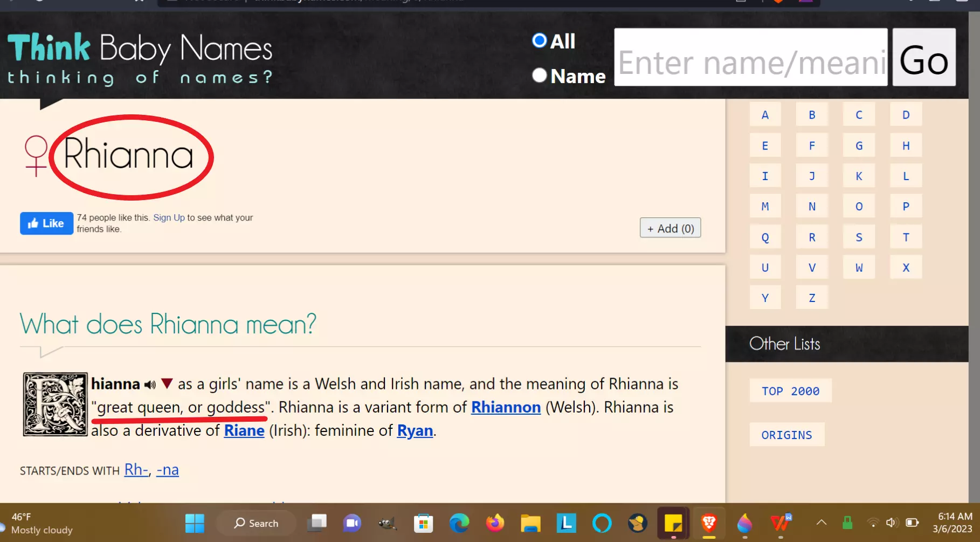980x542 pixels.
Task: Select the All search radio button
Action: tap(540, 41)
